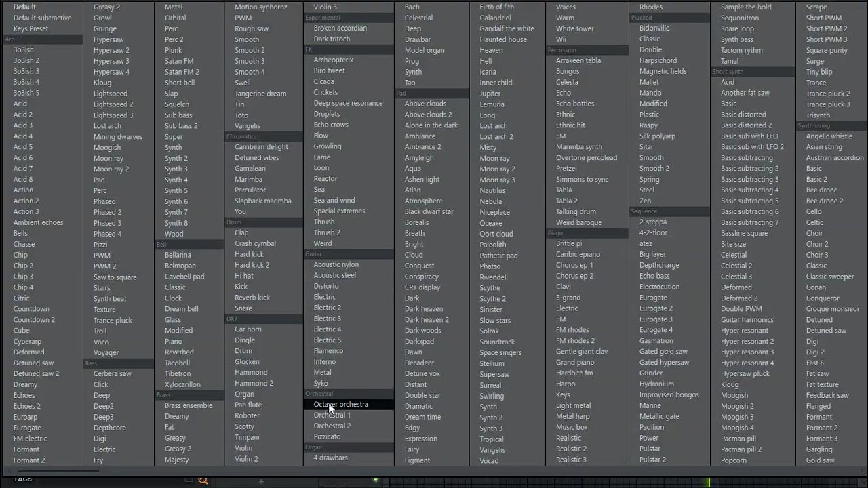The height and width of the screenshot is (488, 868).
Task: Select the 4 drawbars organ preset
Action: pos(331,457)
